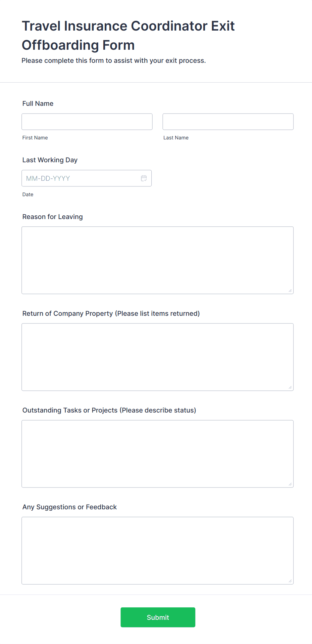Click the First Name sublabel
This screenshot has width=312, height=644.
(35, 138)
